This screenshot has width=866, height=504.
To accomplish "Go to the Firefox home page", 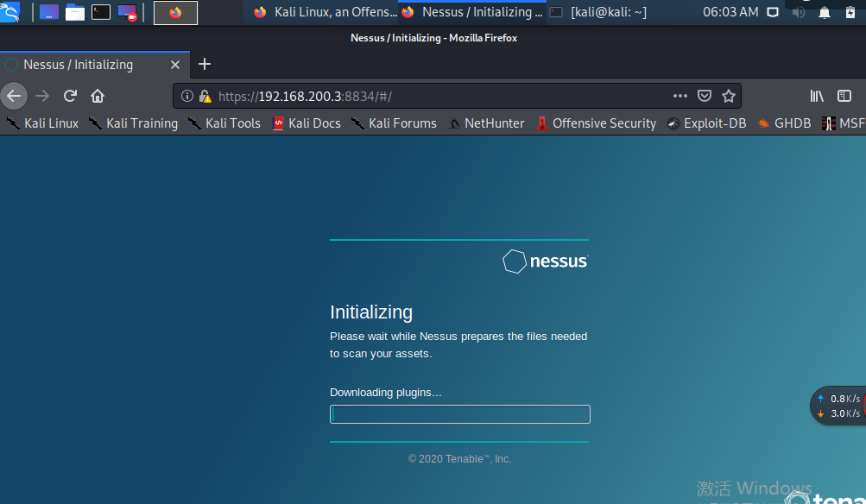I will pyautogui.click(x=98, y=96).
